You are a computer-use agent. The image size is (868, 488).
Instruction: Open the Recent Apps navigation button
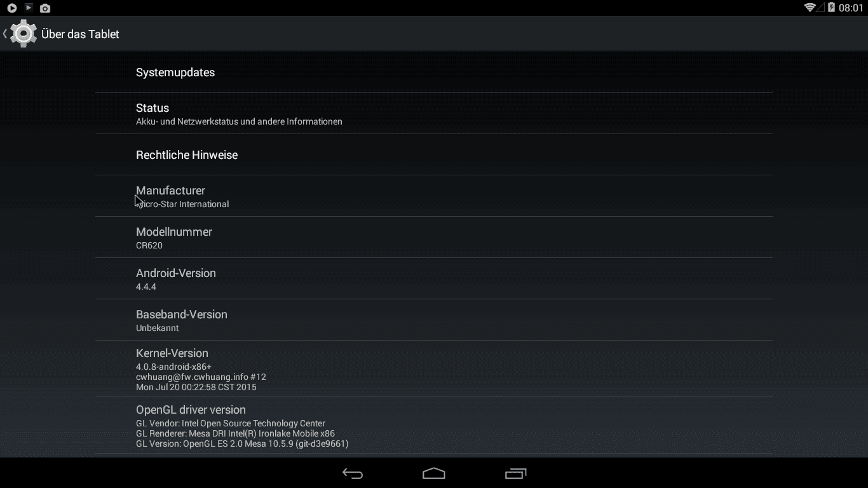pos(515,473)
